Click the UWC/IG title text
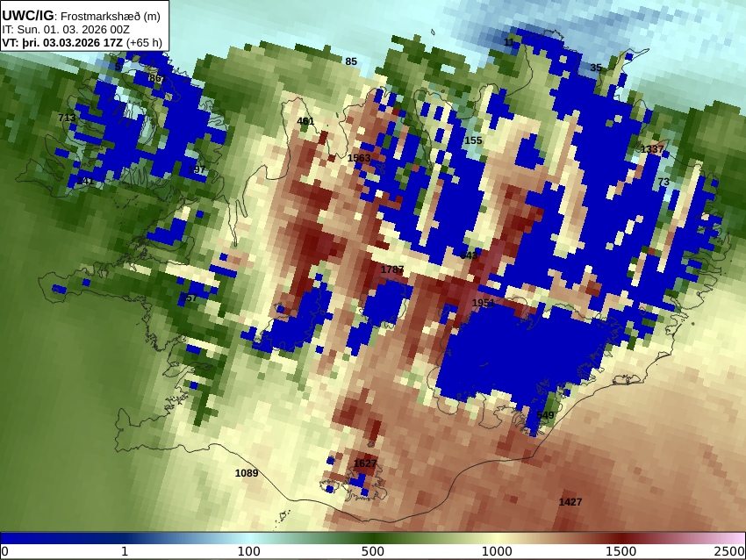 coord(27,15)
